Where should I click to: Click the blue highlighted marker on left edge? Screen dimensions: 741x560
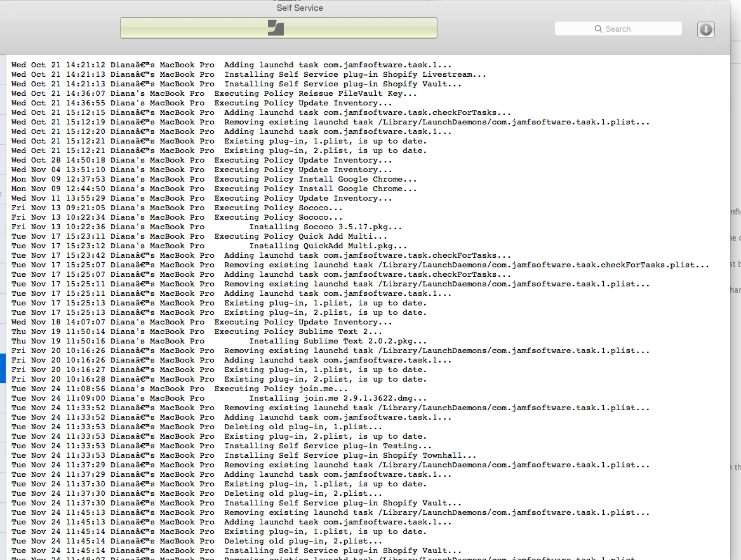pyautogui.click(x=3, y=368)
